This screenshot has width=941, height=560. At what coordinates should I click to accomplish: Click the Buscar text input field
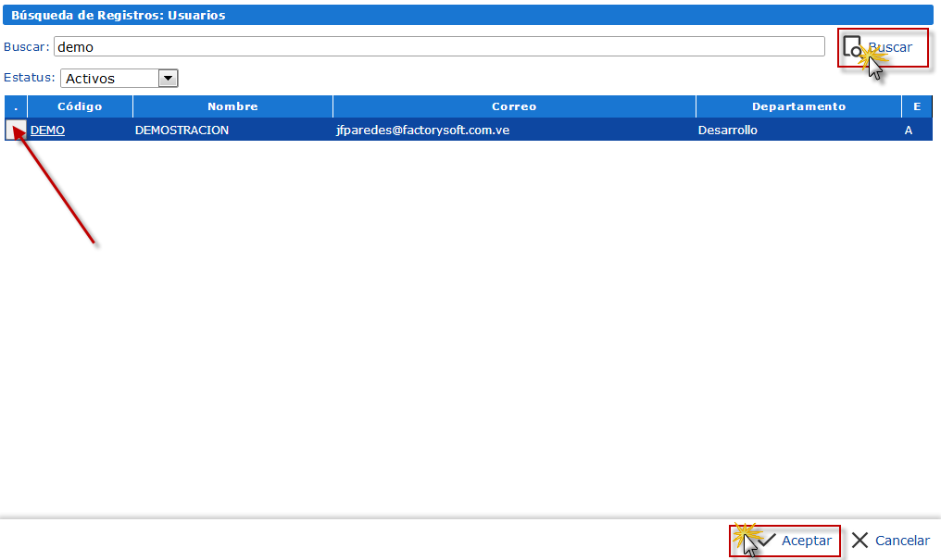tap(439, 47)
